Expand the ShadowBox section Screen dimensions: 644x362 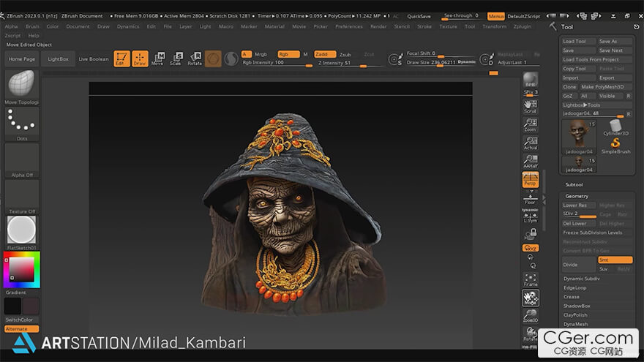click(x=577, y=306)
